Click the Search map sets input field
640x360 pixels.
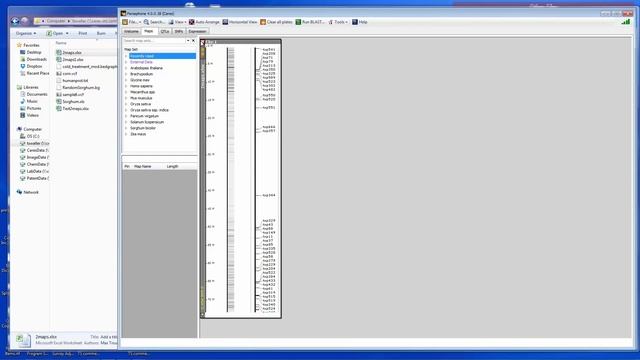pos(154,41)
